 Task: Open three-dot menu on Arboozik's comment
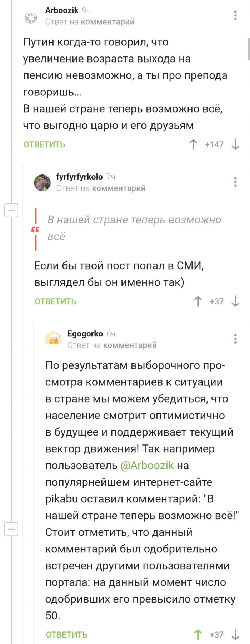click(235, 15)
